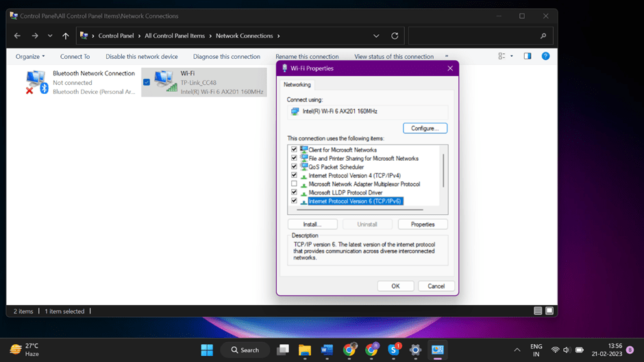Select QoS Packet Scheduler list item
The height and width of the screenshot is (362, 644).
click(336, 167)
